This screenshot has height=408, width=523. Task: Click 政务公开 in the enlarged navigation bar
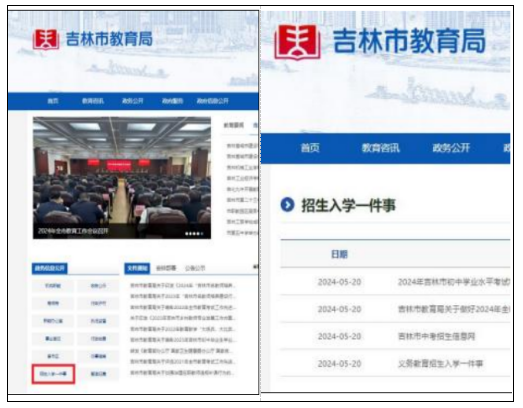click(x=451, y=148)
